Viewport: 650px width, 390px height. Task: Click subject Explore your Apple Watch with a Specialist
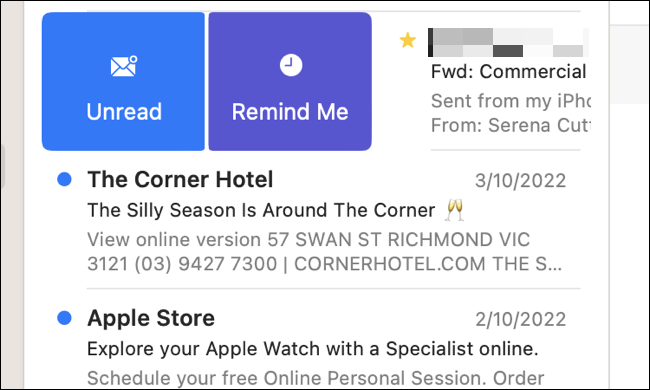click(x=313, y=349)
